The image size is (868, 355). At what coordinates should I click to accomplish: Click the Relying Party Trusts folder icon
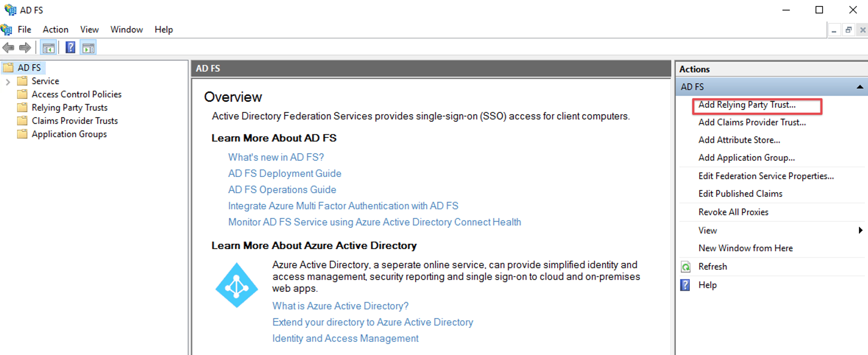pyautogui.click(x=22, y=107)
